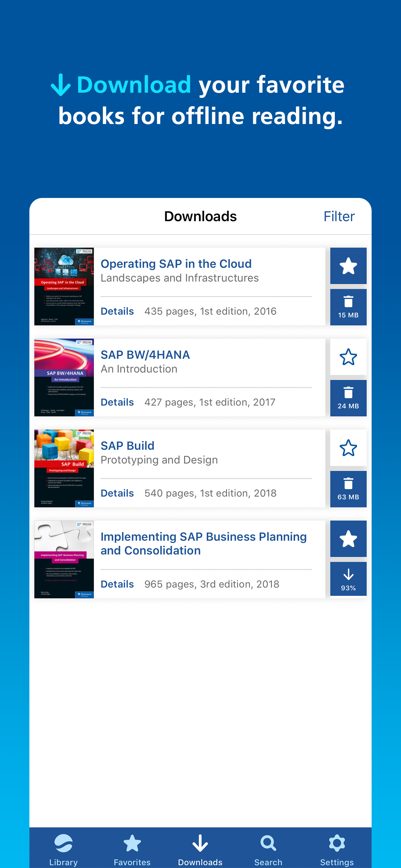Mark SAP Build as favorite
The image size is (401, 868).
point(348,448)
